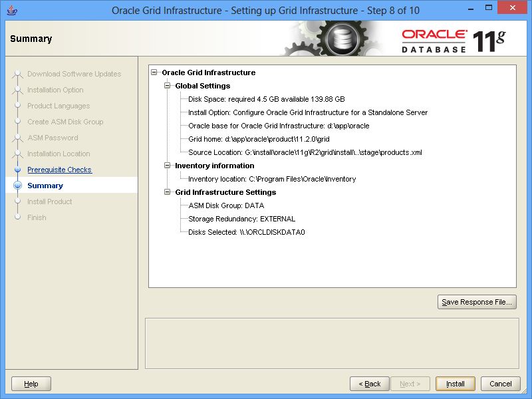Click the Product Languages step
532x399 pixels.
point(59,106)
